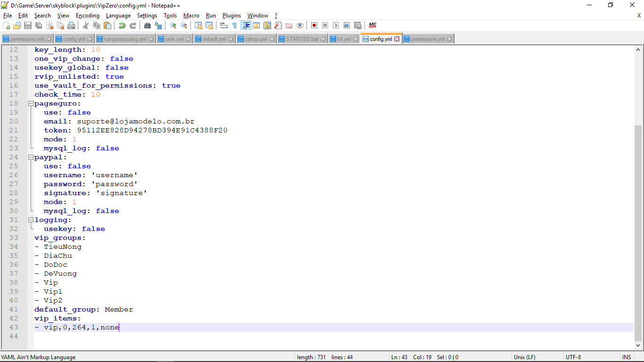Open the Encoding menu
644x362 pixels.
pos(87,16)
